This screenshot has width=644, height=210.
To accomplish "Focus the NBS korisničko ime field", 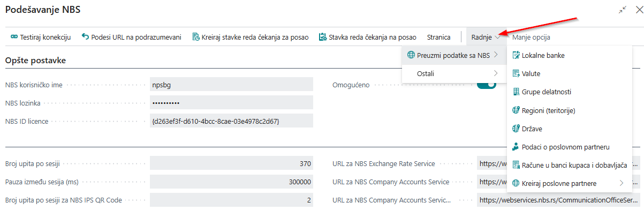I will tap(231, 85).
